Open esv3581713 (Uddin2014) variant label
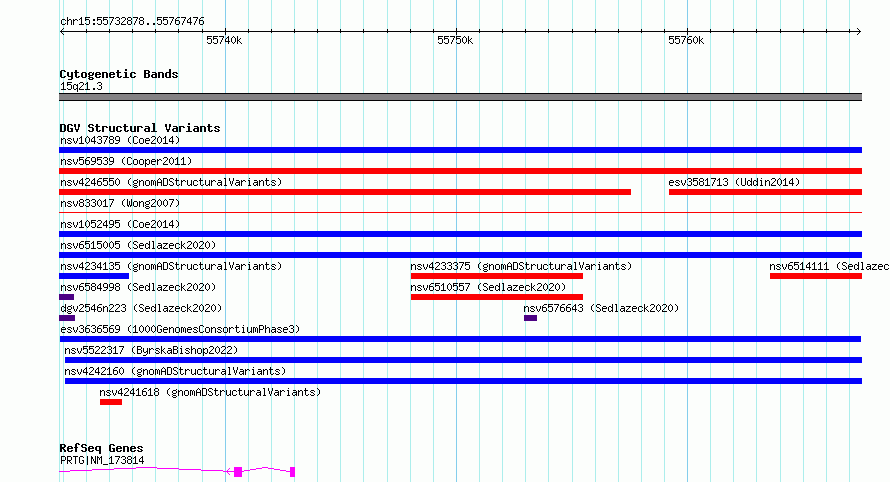The height and width of the screenshot is (482, 890). pyautogui.click(x=734, y=182)
